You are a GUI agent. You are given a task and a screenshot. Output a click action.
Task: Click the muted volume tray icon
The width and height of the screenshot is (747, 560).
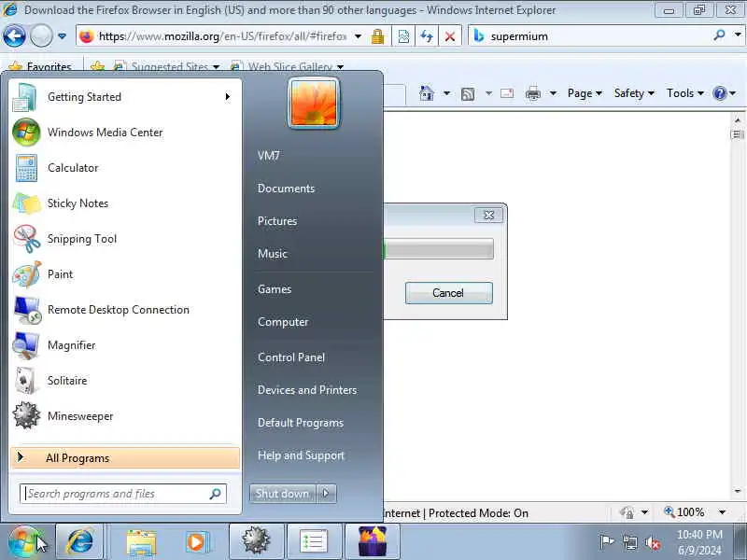(x=653, y=542)
